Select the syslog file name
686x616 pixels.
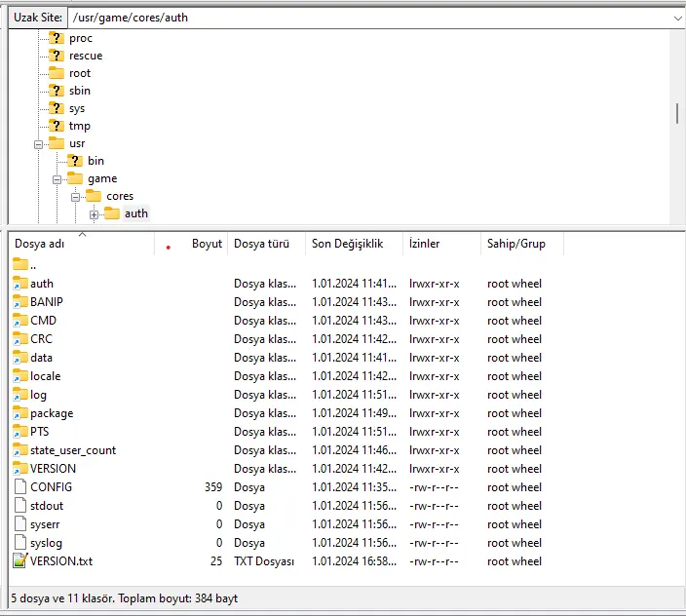point(46,543)
